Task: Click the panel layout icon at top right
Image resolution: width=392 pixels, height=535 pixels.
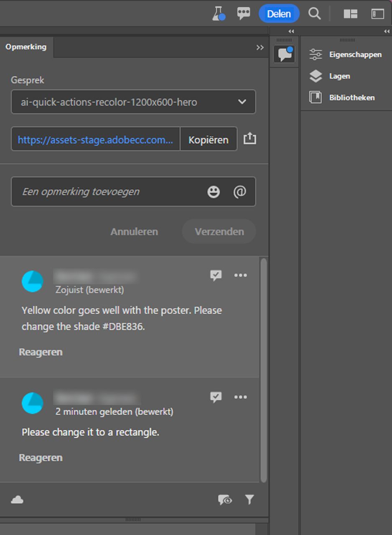Action: pyautogui.click(x=377, y=14)
